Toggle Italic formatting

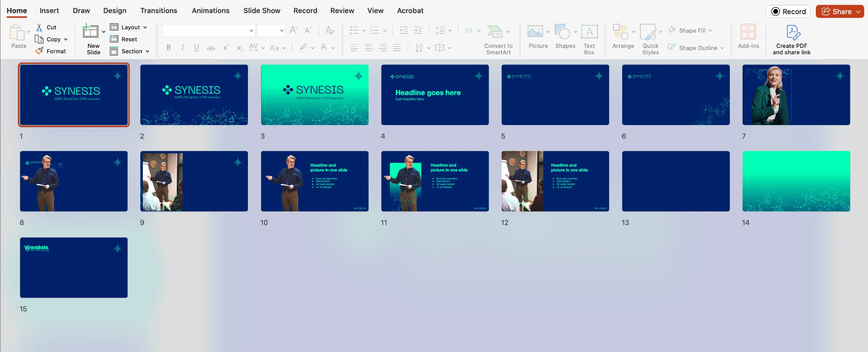point(183,47)
